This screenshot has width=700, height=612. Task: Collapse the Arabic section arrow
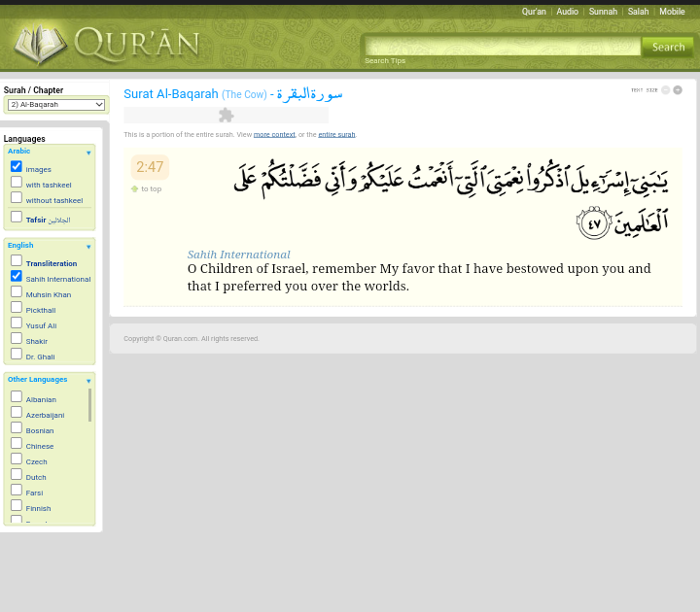88,153
